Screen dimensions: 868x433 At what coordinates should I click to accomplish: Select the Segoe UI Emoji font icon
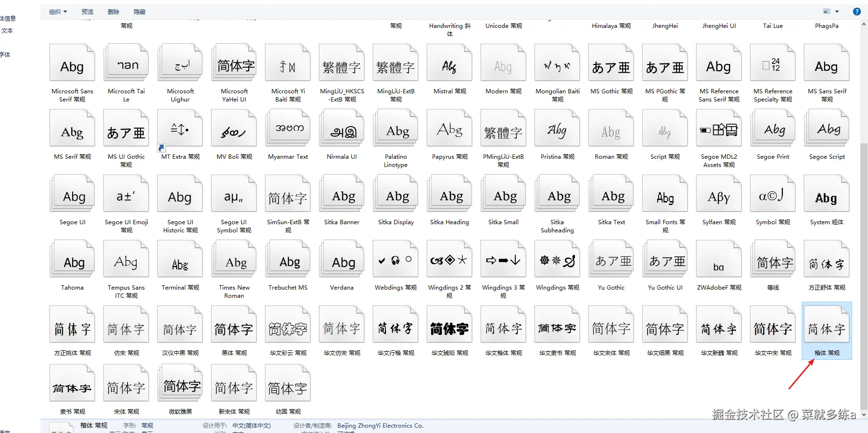[126, 193]
